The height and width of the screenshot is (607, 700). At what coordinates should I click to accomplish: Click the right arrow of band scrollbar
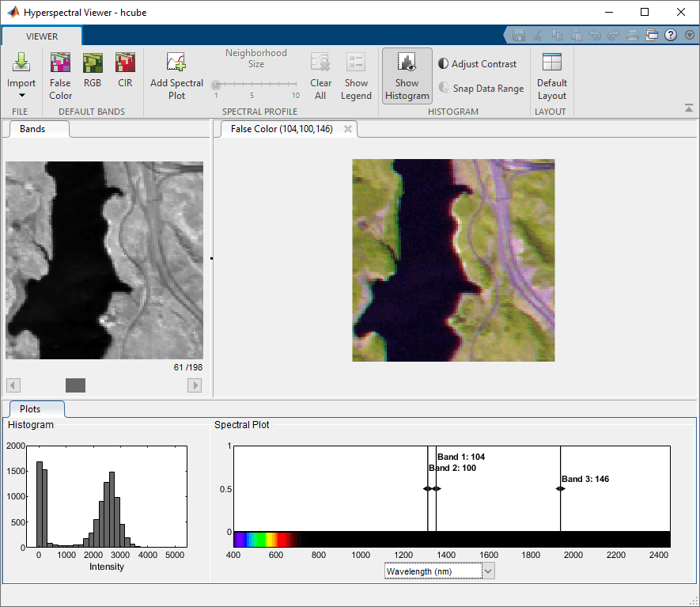pyautogui.click(x=195, y=385)
